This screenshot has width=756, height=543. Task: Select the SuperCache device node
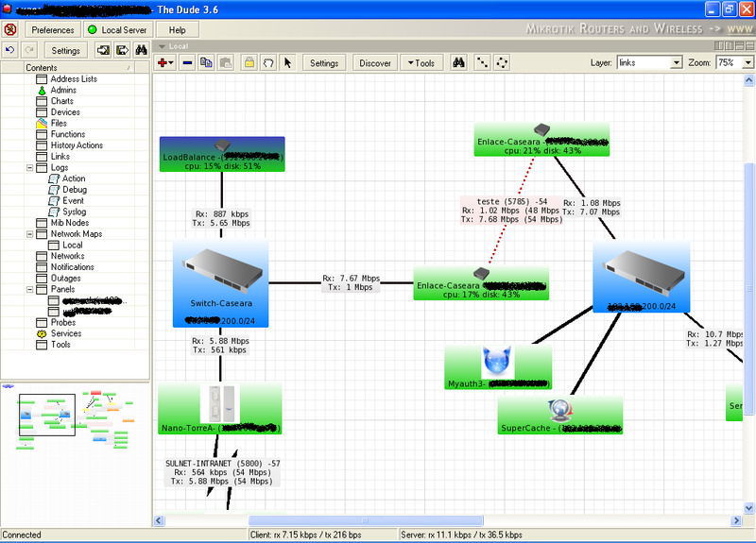pyautogui.click(x=559, y=416)
